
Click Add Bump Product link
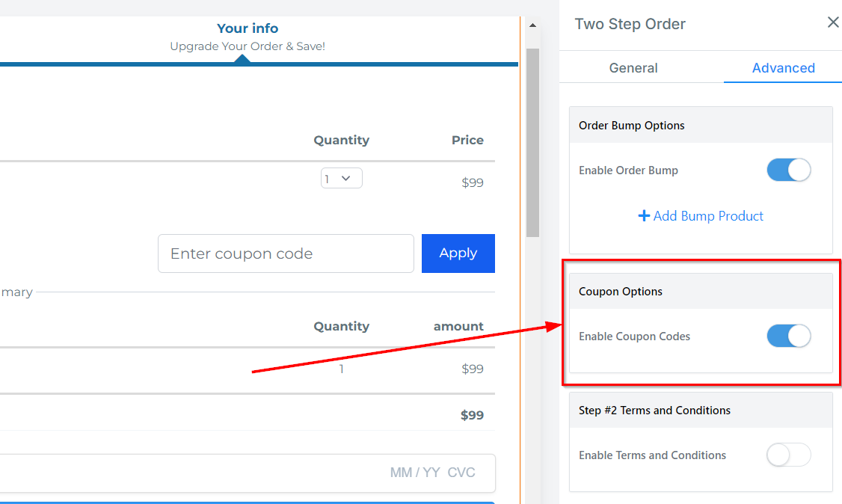pos(708,216)
